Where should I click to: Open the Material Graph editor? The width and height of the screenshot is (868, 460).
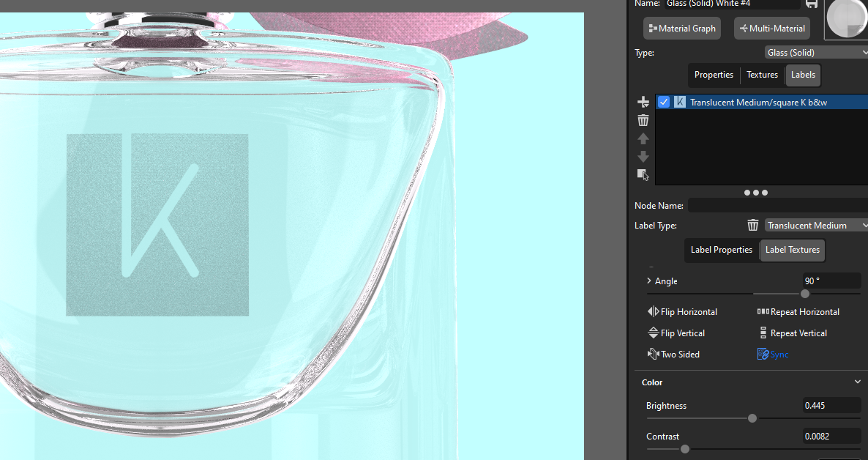pos(681,28)
